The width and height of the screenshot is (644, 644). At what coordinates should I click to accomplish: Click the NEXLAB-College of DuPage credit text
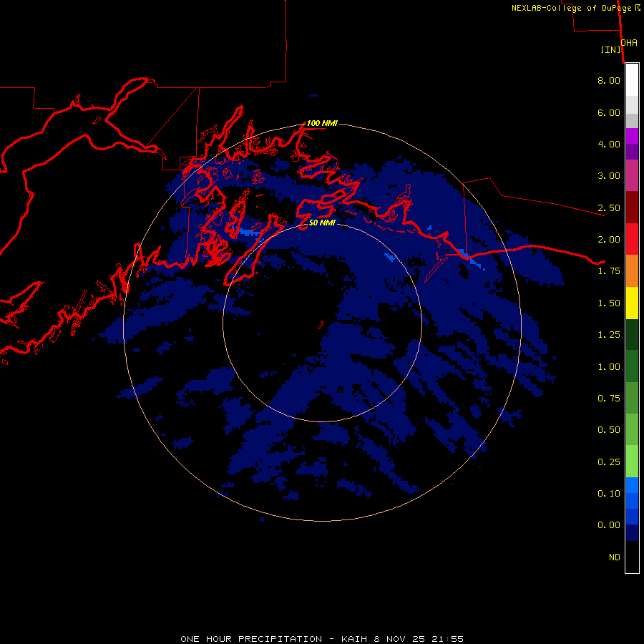click(576, 8)
